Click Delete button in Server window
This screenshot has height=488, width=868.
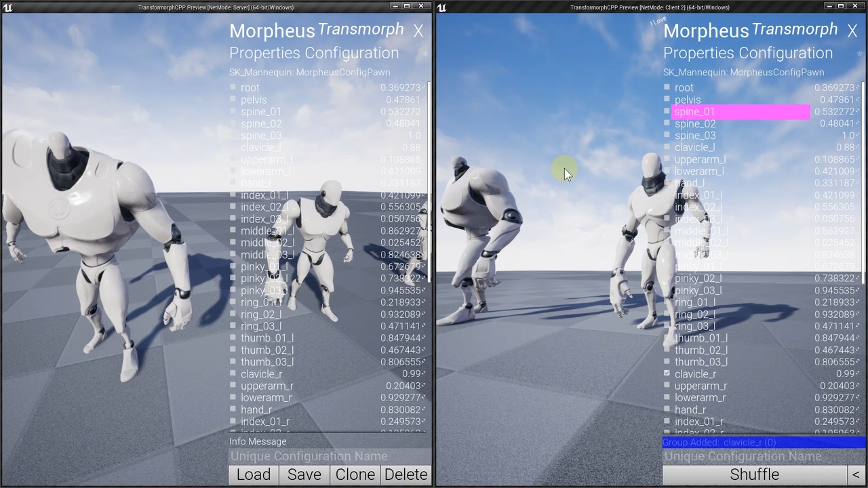click(x=406, y=474)
